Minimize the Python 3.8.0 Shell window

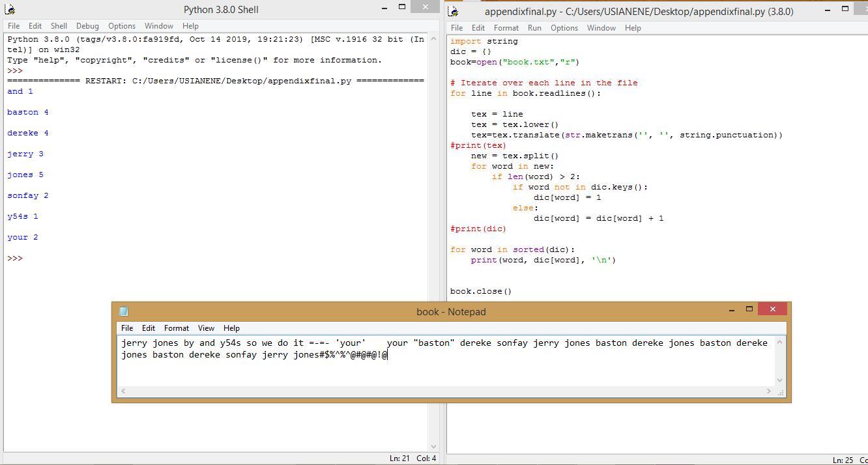point(384,8)
